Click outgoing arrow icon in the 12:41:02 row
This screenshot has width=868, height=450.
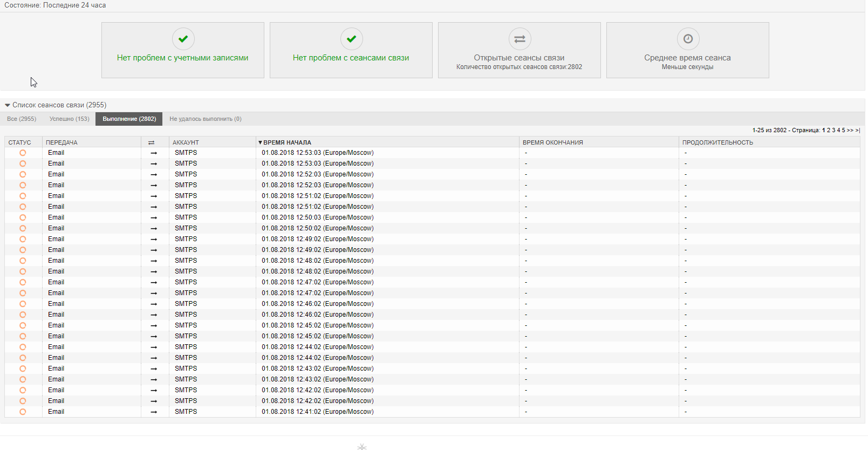[154, 412]
